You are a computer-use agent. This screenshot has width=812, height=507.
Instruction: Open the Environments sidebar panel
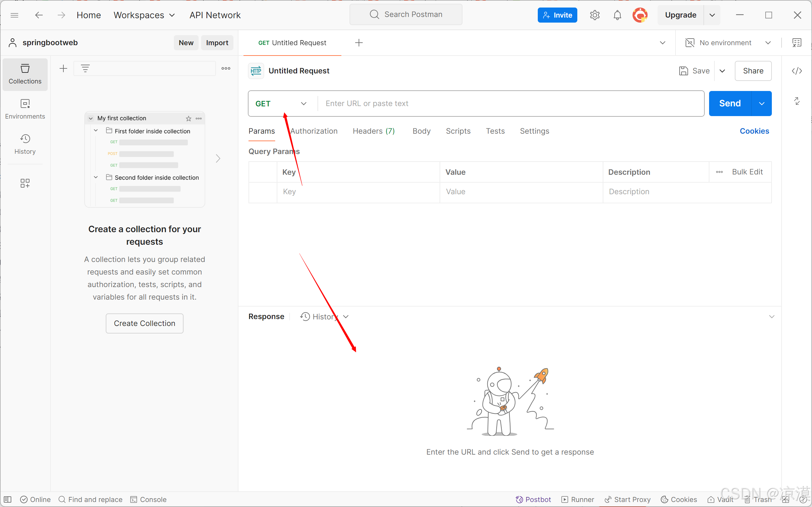point(25,109)
